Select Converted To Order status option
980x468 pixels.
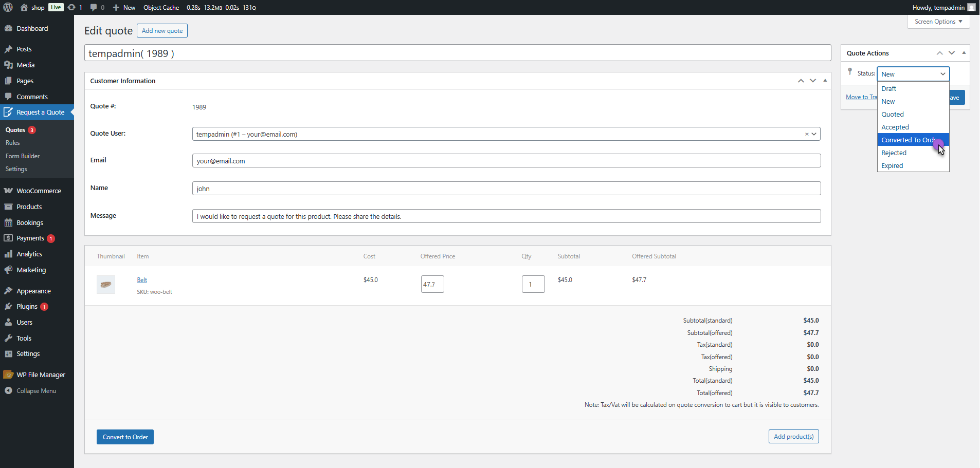908,140
